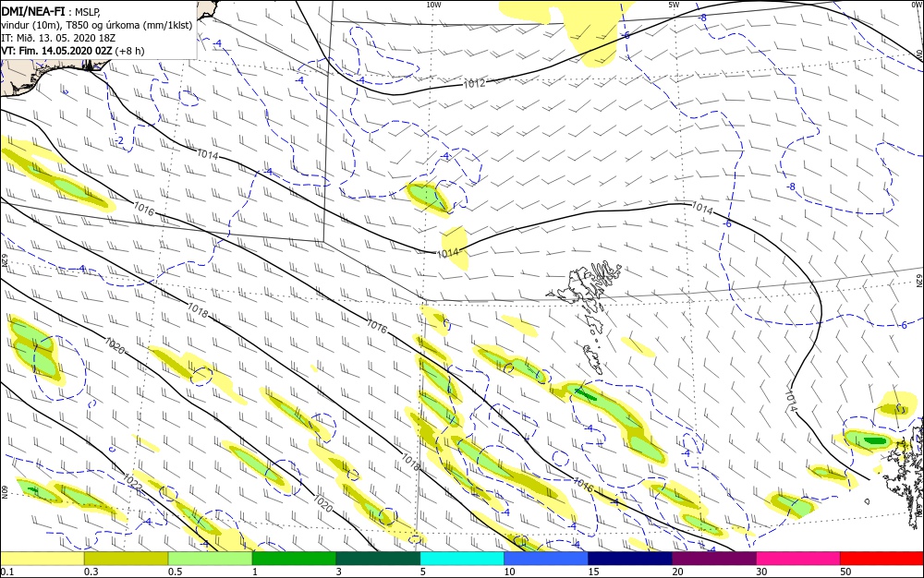The height and width of the screenshot is (578, 924).
Task: Click the dark green 3 mm legend band
Action: click(x=378, y=559)
